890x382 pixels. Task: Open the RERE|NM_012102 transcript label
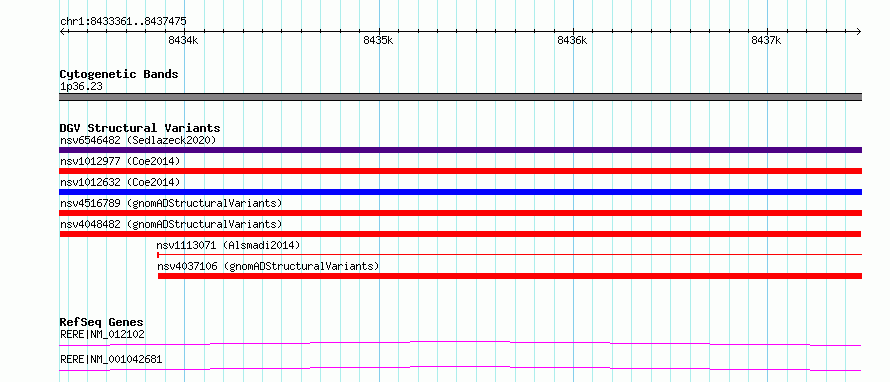(102, 335)
